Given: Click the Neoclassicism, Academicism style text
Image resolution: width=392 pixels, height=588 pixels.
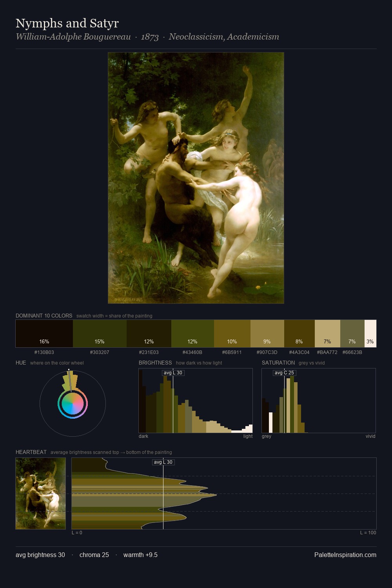Looking at the screenshot, I should pyautogui.click(x=224, y=37).
